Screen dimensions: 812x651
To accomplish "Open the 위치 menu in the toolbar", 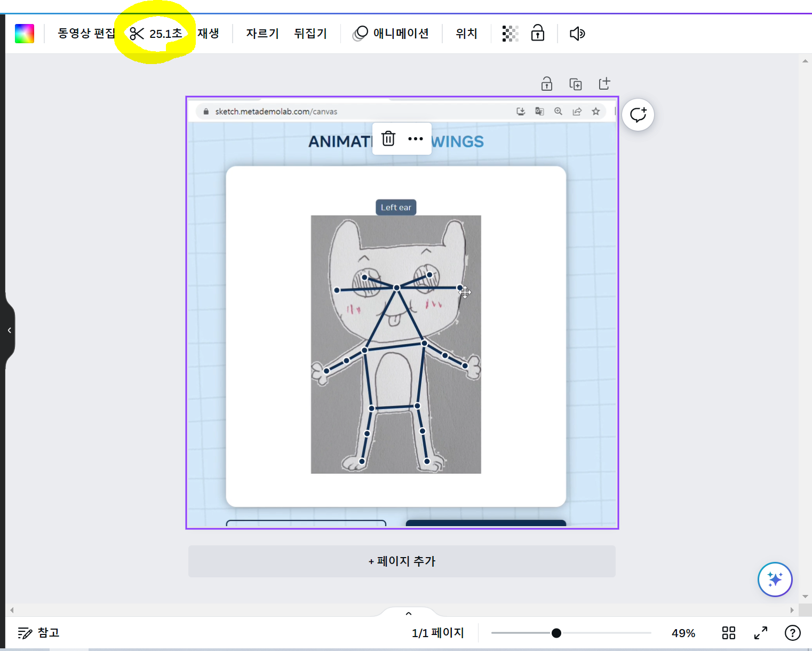I will point(465,33).
